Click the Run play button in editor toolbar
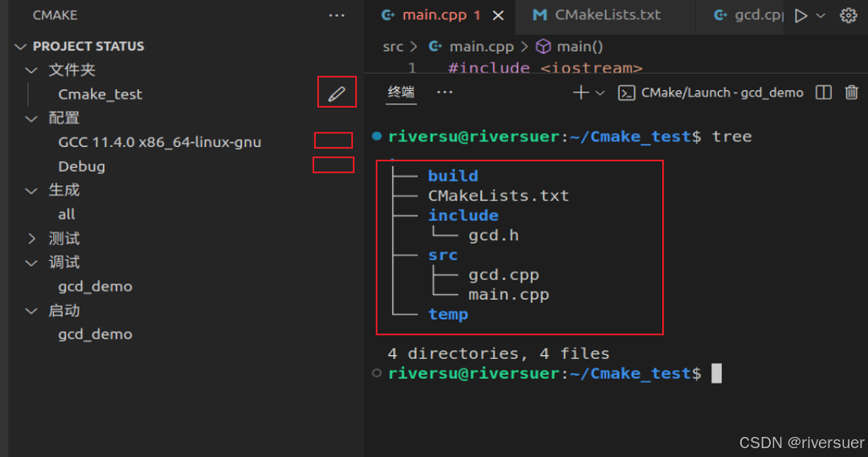 pyautogui.click(x=800, y=15)
